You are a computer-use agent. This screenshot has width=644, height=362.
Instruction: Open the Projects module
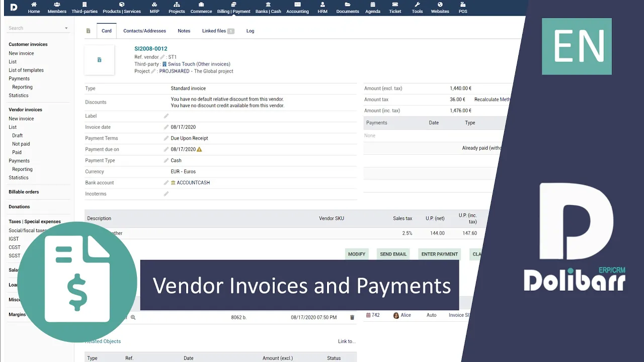tap(177, 8)
